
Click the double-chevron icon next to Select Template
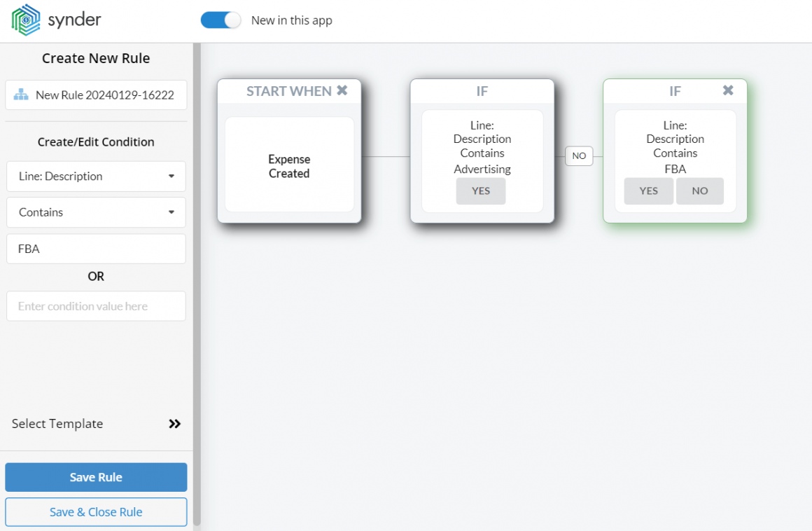pyautogui.click(x=174, y=424)
